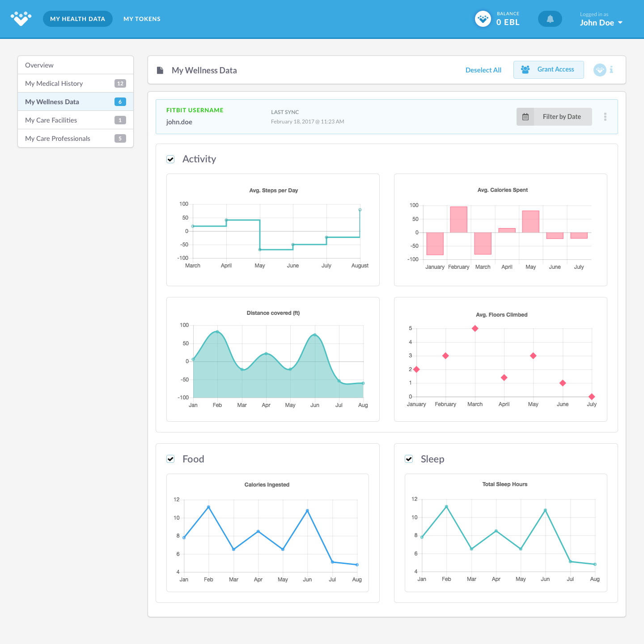
Task: Open the Filter by Date picker
Action: tap(555, 117)
